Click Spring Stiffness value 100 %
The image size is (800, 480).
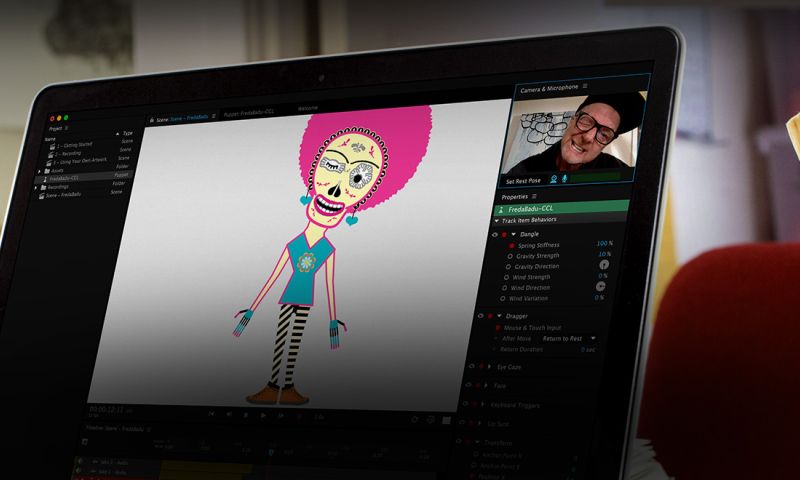tap(604, 243)
